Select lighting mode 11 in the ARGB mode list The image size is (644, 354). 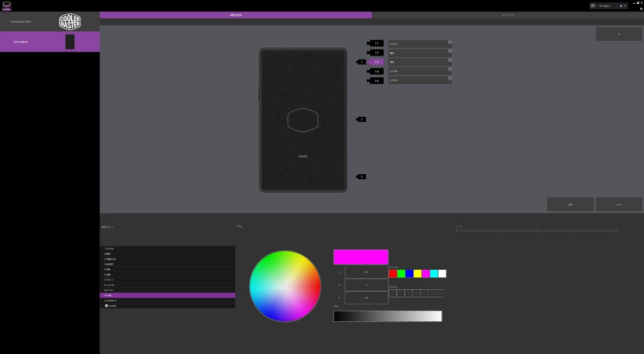(167, 301)
